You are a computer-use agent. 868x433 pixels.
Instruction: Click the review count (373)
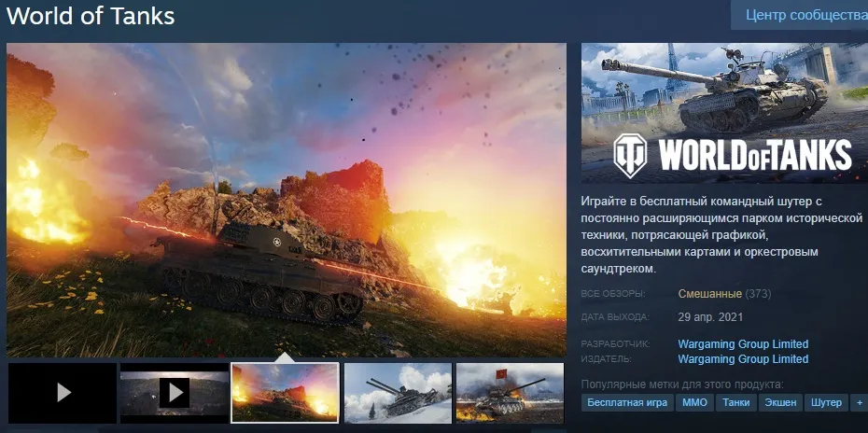click(758, 293)
